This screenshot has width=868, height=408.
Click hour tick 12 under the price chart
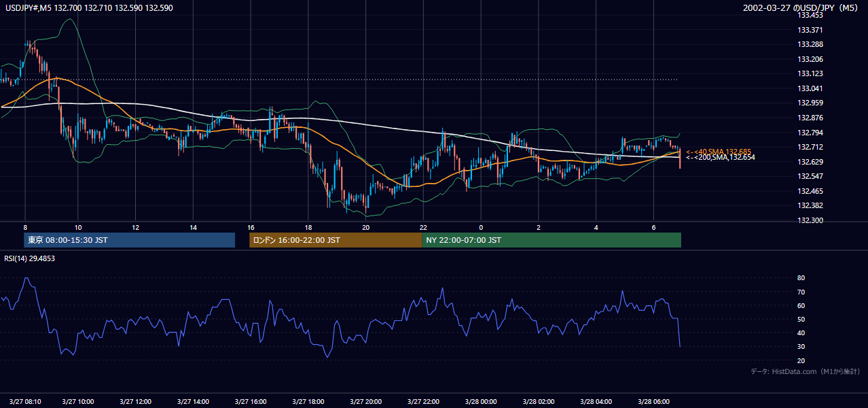(x=136, y=227)
